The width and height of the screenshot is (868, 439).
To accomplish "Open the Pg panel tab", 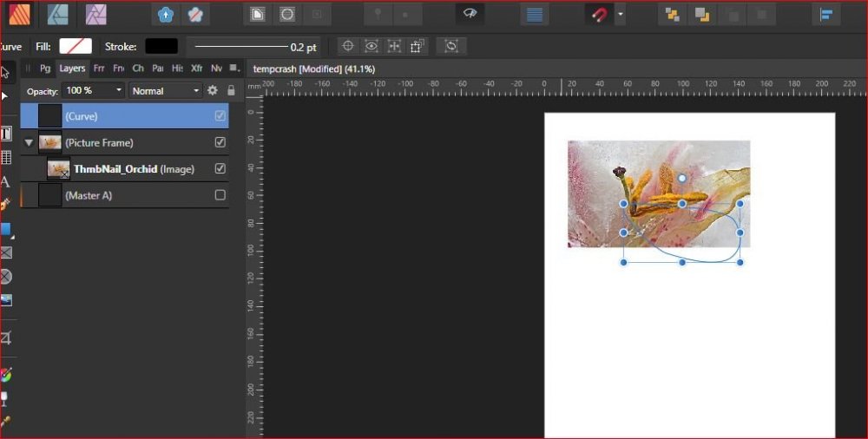I will point(45,68).
